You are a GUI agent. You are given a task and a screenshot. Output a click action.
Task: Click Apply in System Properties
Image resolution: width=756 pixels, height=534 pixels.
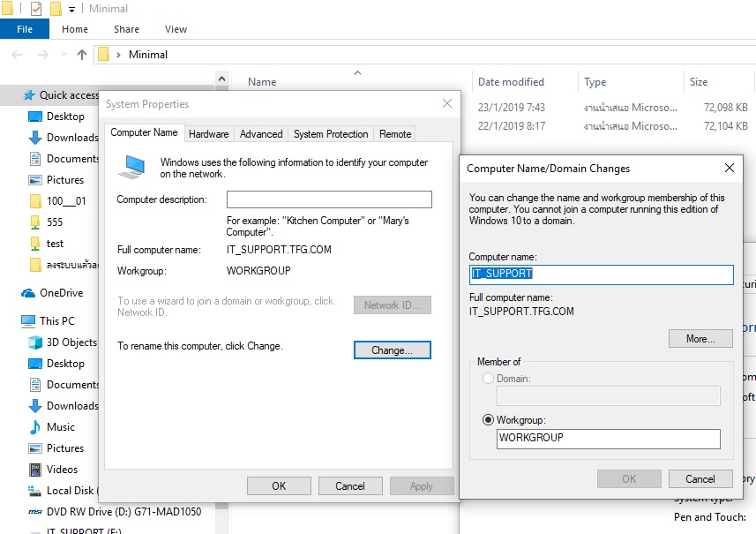click(x=422, y=485)
